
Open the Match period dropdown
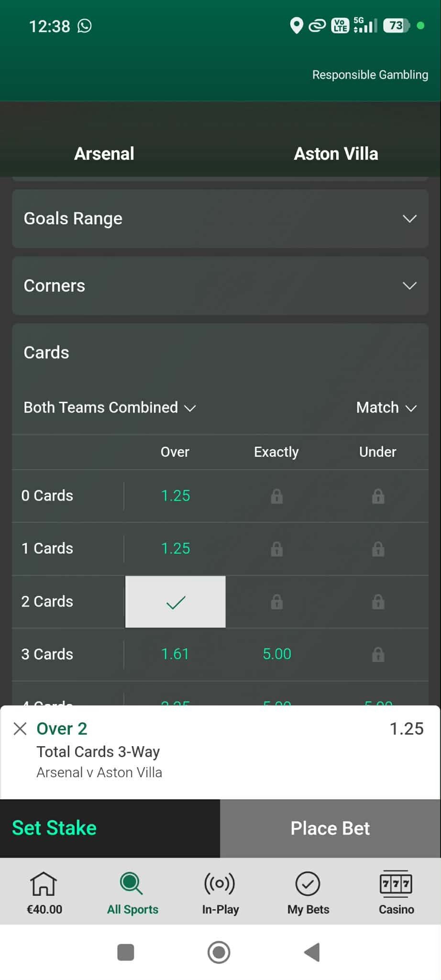pyautogui.click(x=386, y=407)
